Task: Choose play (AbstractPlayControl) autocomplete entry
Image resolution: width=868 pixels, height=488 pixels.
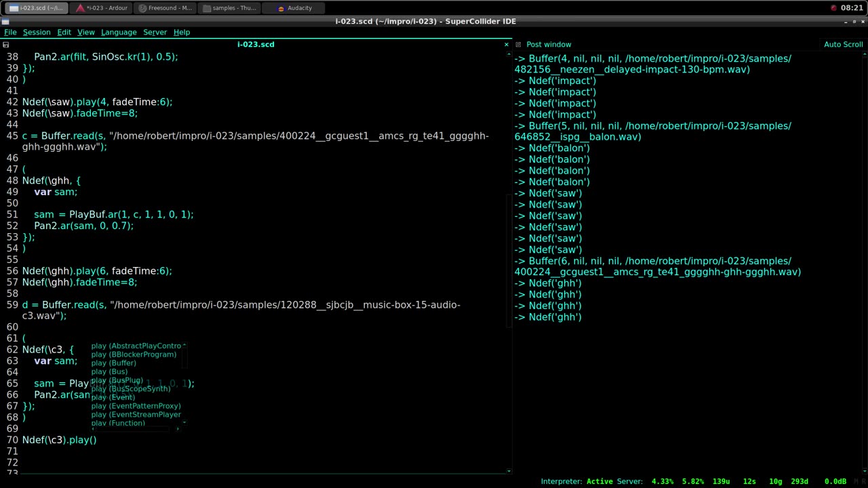Action: click(x=136, y=346)
